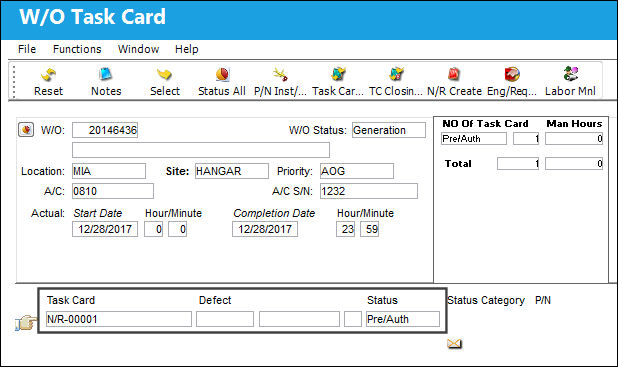Click the Task Car... toolbar icon
618x367 pixels.
pos(338,81)
